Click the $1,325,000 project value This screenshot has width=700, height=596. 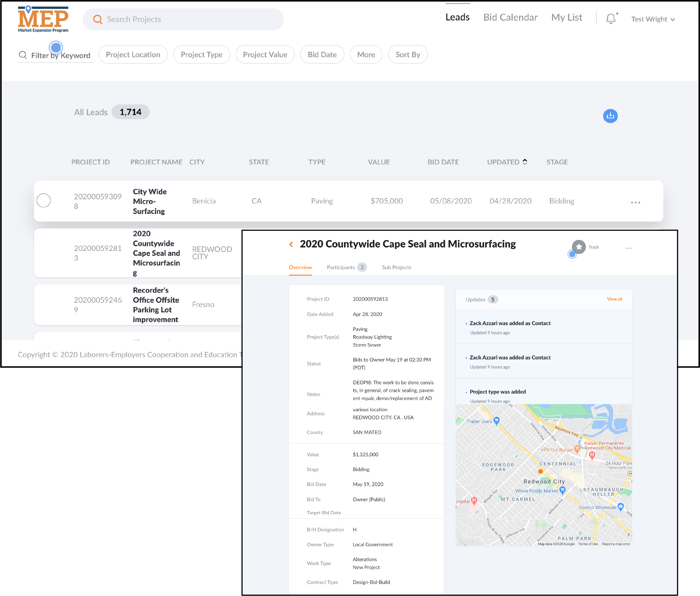365,455
